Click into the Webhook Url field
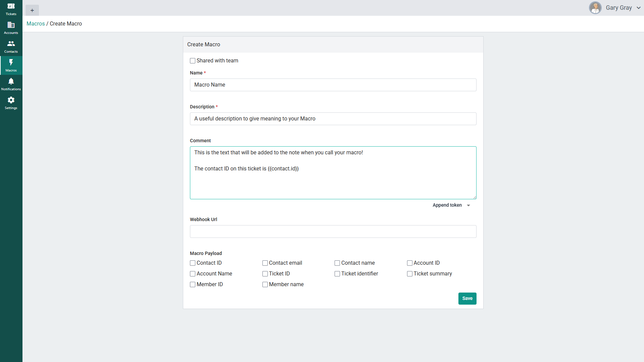The height and width of the screenshot is (362, 644). (x=333, y=231)
